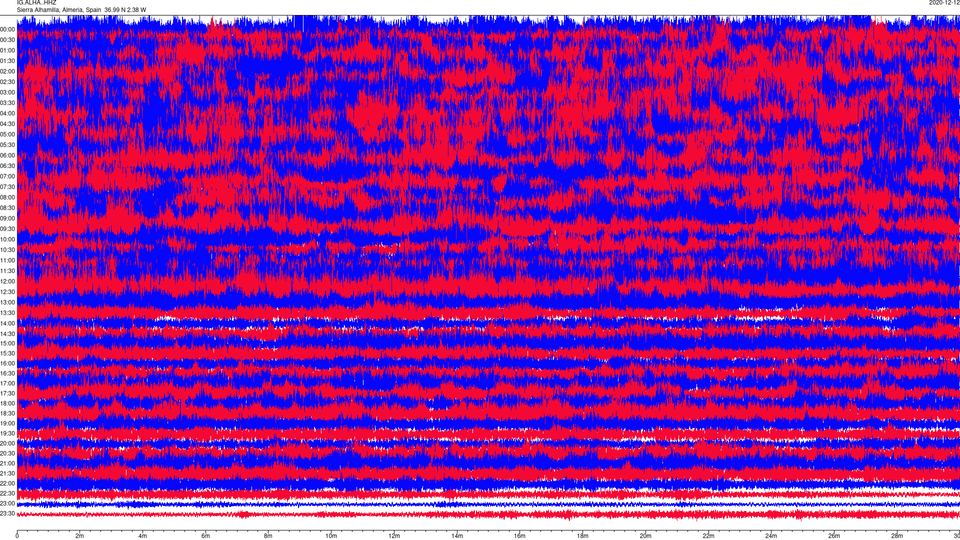Pick the 10:00 time row label
Viewport: 960px width, 540px height.
(x=7, y=239)
